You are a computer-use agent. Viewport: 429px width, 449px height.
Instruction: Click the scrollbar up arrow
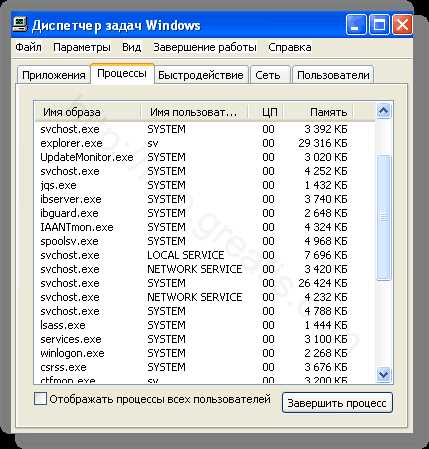coord(383,111)
